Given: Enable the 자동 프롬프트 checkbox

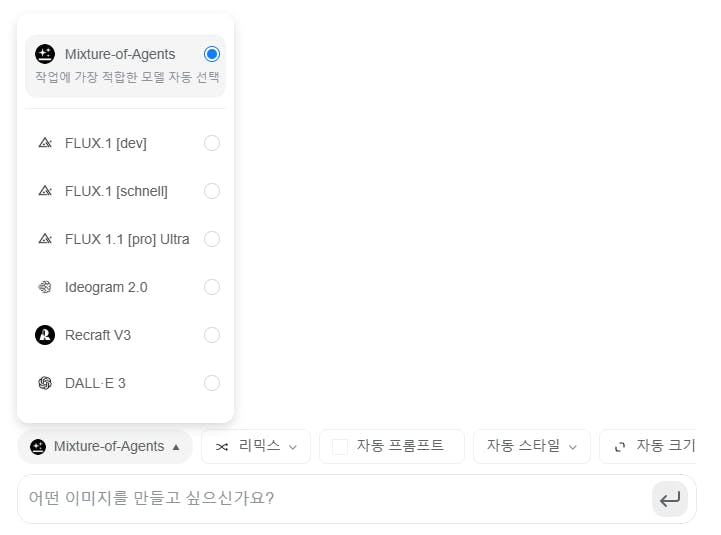Looking at the screenshot, I should [x=340, y=447].
